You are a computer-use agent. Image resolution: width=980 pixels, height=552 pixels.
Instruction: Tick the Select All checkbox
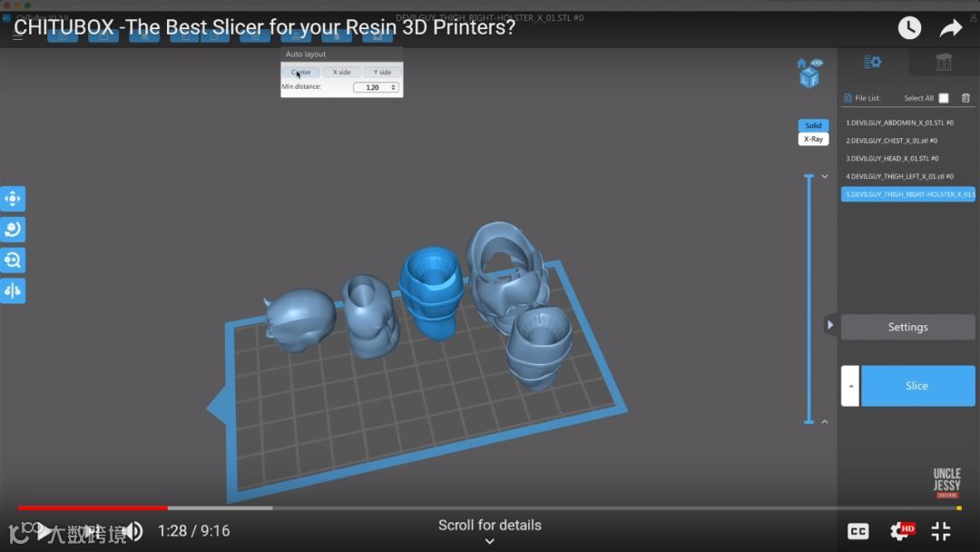tap(944, 98)
